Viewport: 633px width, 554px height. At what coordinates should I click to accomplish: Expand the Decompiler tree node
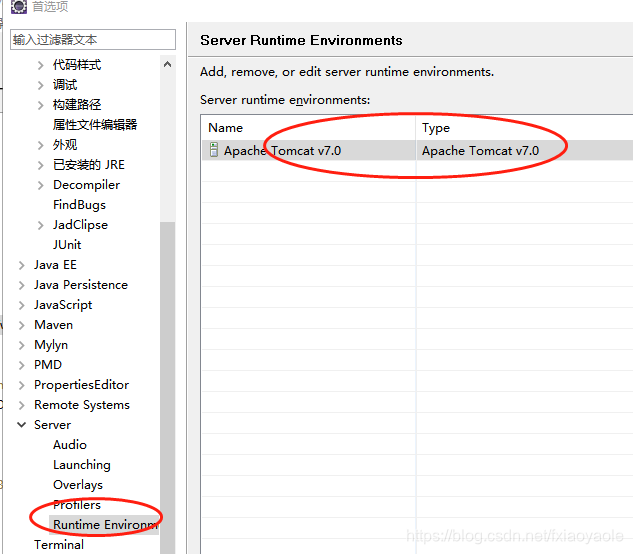pyautogui.click(x=40, y=185)
